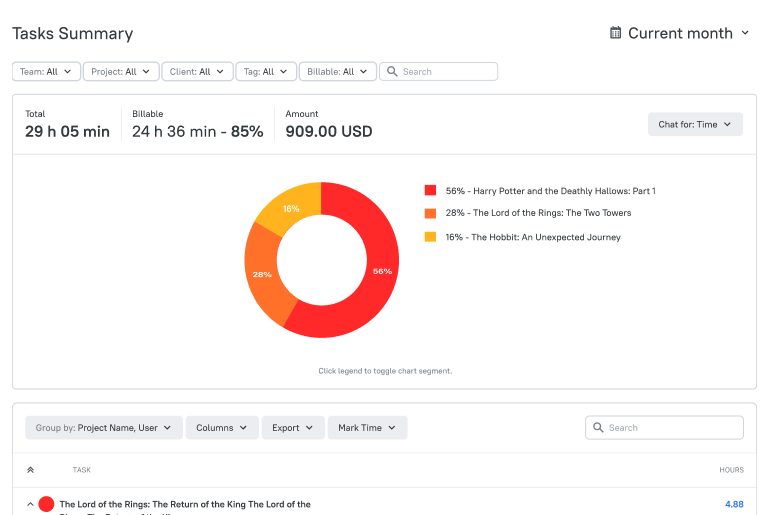The width and height of the screenshot is (776, 515).
Task: Click the top filter Search field
Action: 438,72
